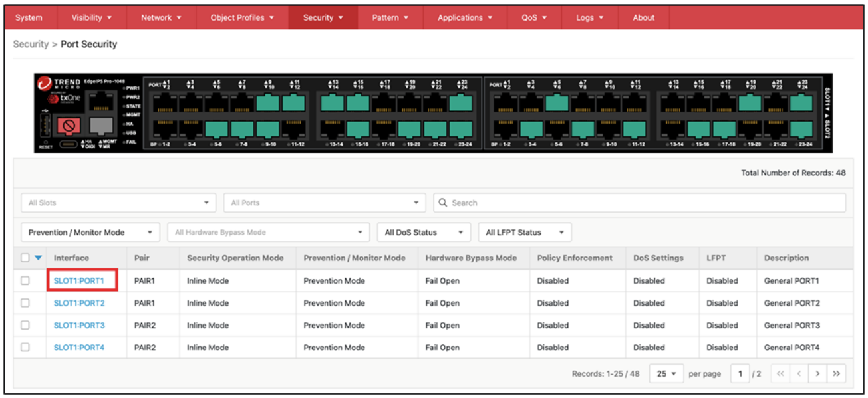Viewport: 868px width, 398px height.
Task: Click the STATE LED indicator on device
Action: pos(124,106)
